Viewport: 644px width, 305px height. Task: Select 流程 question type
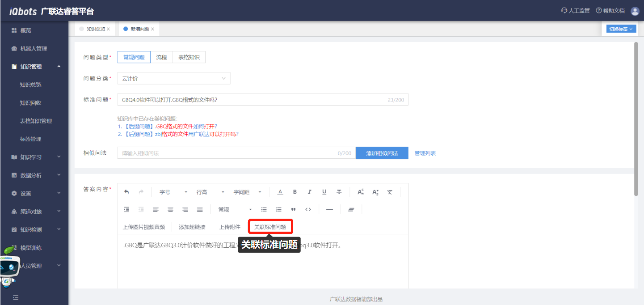[x=161, y=57]
